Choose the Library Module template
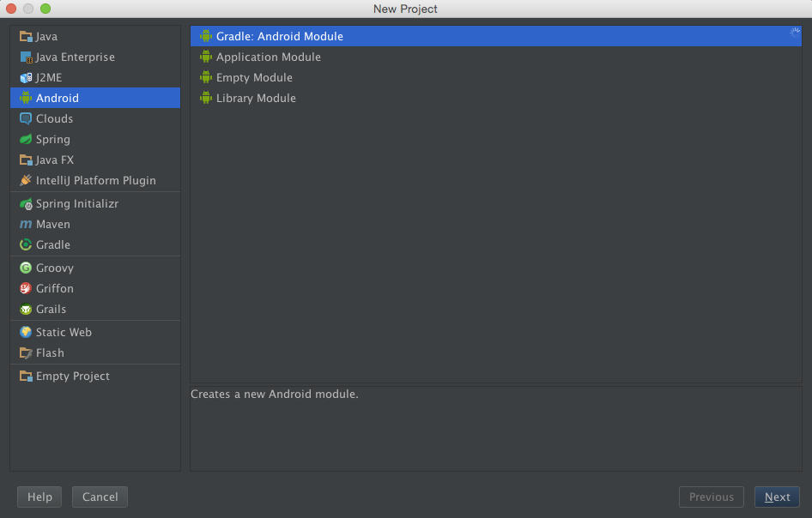The height and width of the screenshot is (518, 812). click(x=495, y=99)
